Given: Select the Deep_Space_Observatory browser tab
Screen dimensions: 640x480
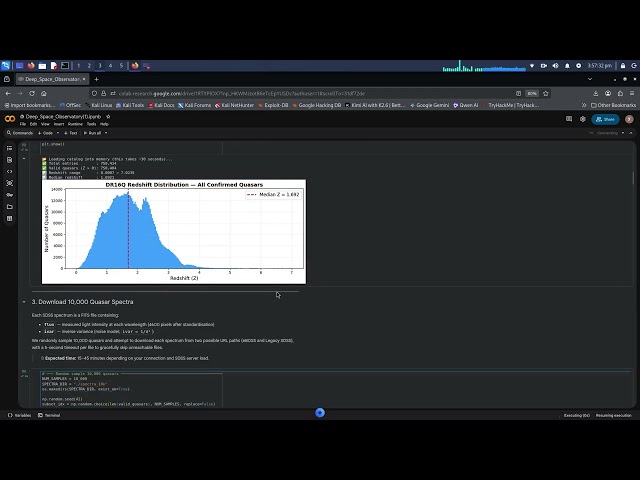Looking at the screenshot, I should (51, 79).
